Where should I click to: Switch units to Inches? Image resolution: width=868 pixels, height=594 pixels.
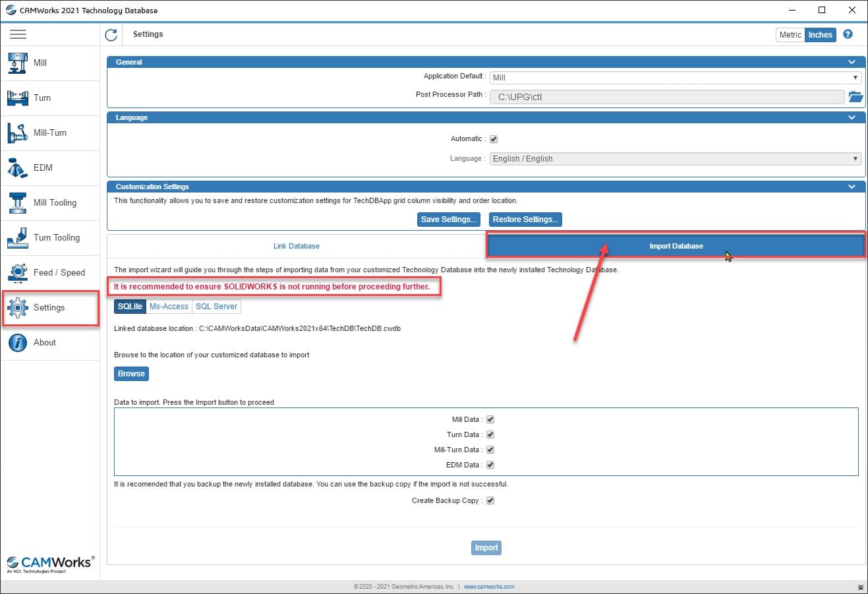[x=821, y=35]
